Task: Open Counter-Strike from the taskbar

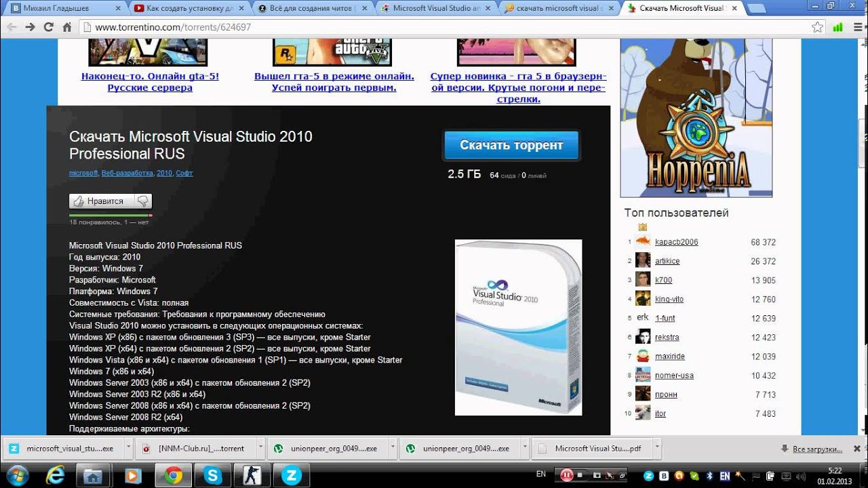Action: (x=252, y=475)
